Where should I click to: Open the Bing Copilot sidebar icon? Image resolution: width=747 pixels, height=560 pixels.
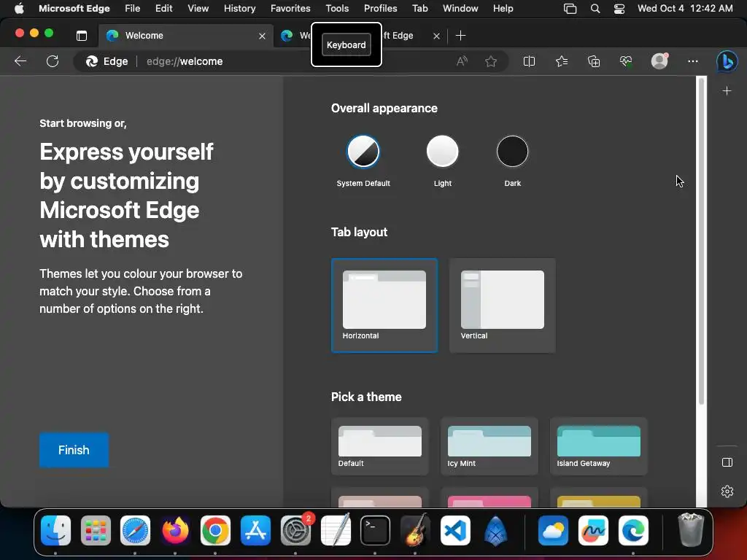point(727,61)
